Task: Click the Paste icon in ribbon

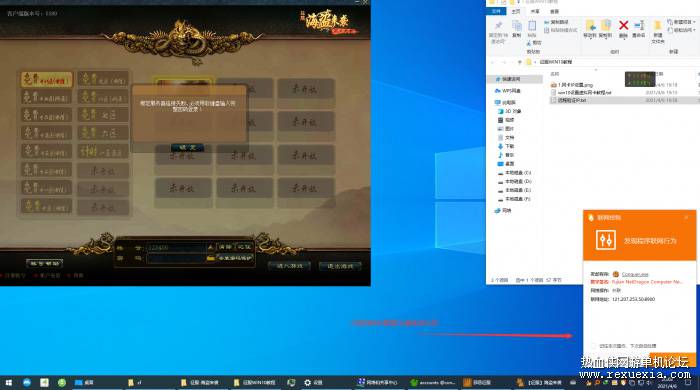Action: (x=532, y=25)
